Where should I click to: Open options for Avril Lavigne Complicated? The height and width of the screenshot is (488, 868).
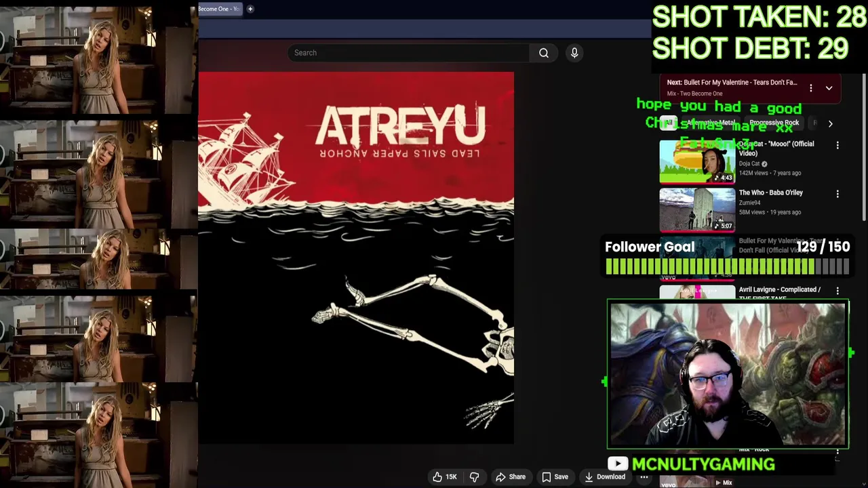coord(837,291)
